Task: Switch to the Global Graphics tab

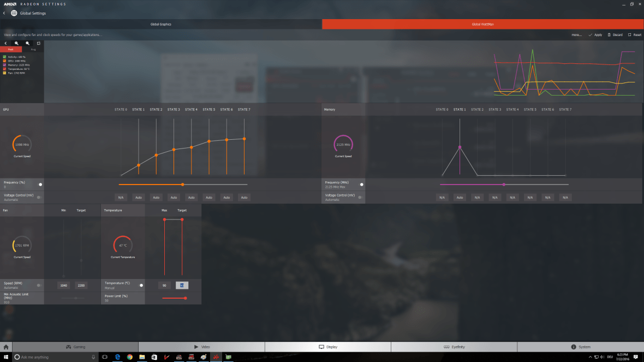Action: pyautogui.click(x=161, y=25)
